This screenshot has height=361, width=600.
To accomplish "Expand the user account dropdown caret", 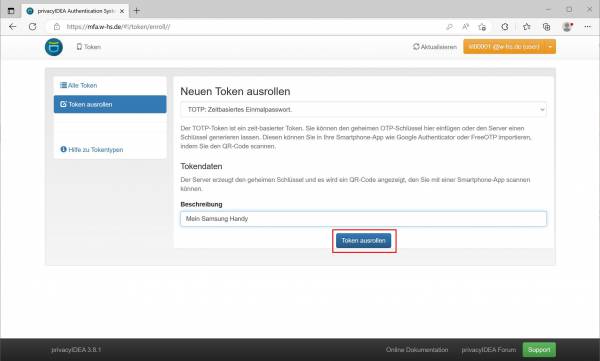I will click(550, 46).
